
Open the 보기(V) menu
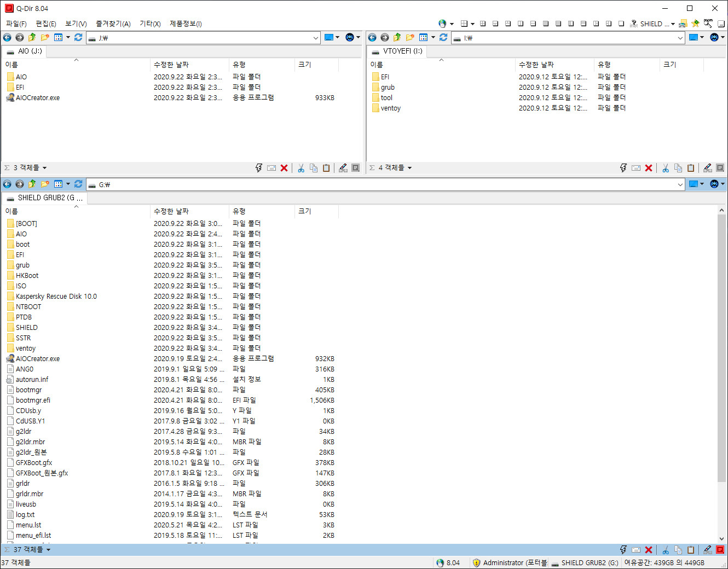click(76, 24)
